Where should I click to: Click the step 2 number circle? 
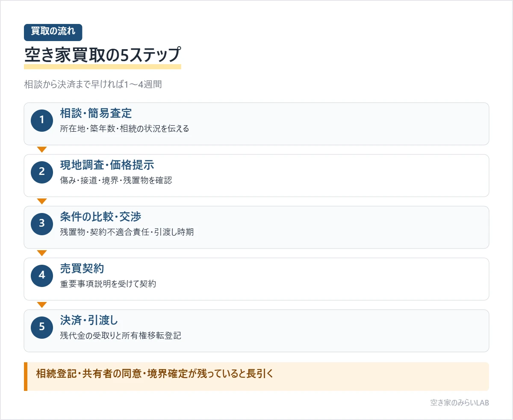click(x=42, y=172)
